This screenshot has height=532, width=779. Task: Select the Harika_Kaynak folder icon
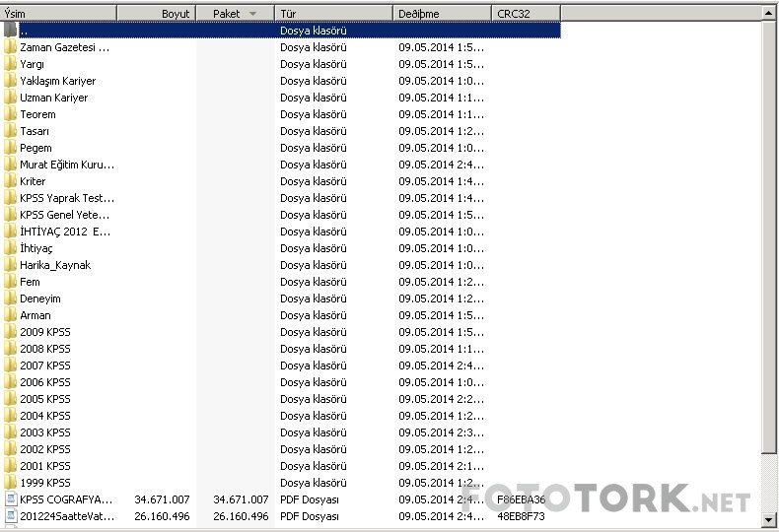coord(10,265)
